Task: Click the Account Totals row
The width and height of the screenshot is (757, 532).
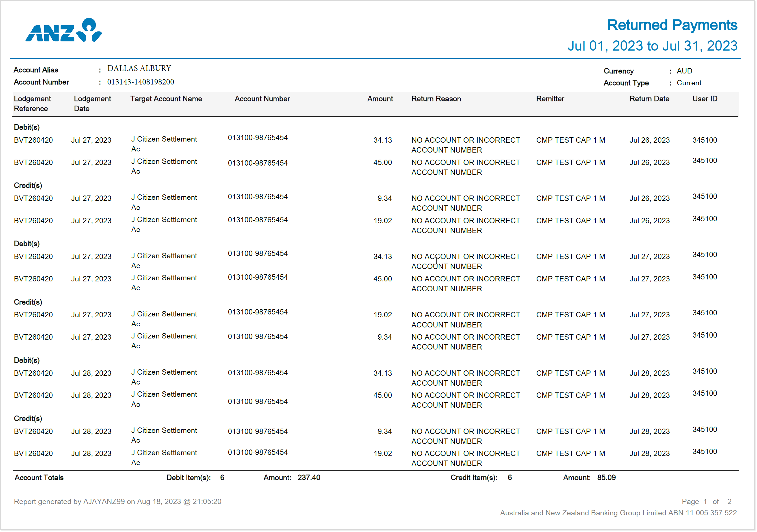Action: (39, 477)
